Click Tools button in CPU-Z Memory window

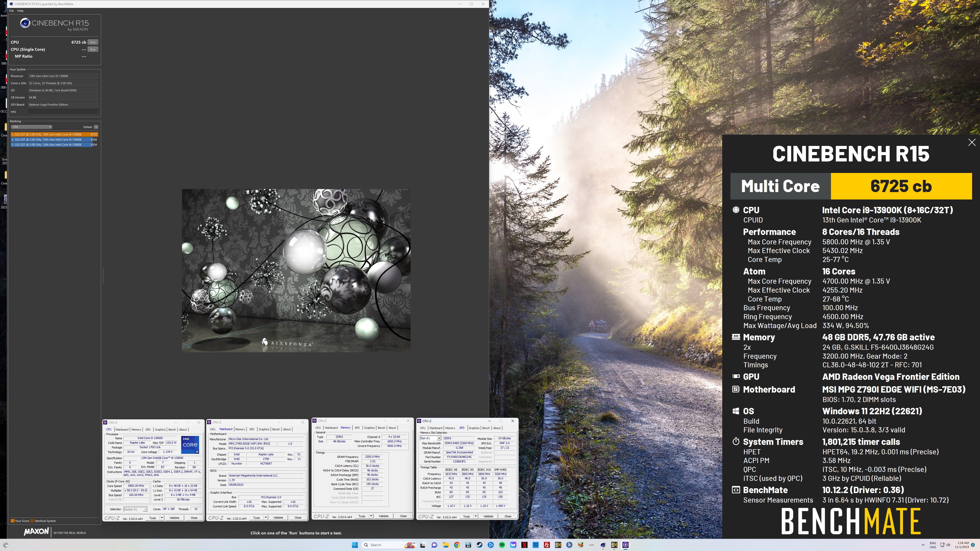pyautogui.click(x=362, y=516)
